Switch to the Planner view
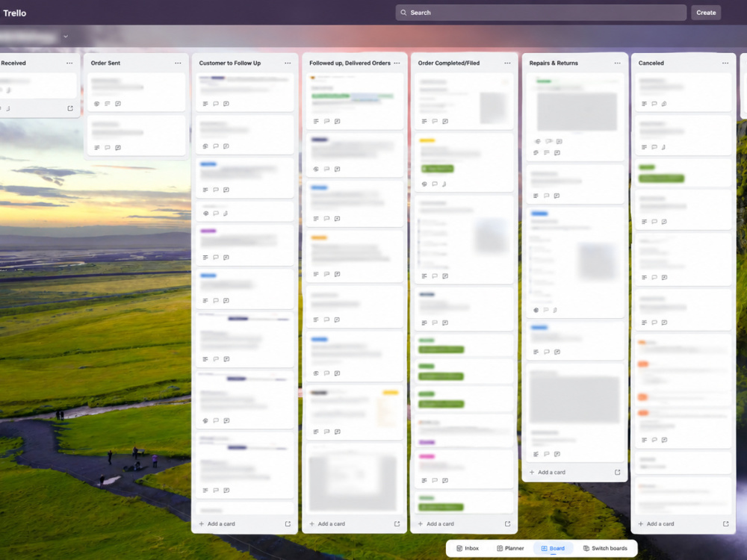This screenshot has height=560, width=747. 509,549
